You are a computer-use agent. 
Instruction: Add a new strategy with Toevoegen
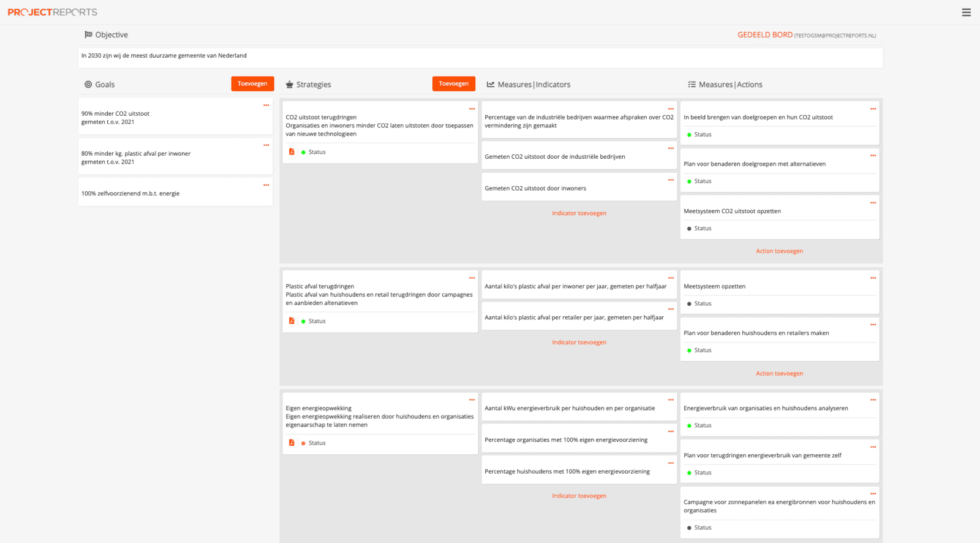pyautogui.click(x=454, y=84)
